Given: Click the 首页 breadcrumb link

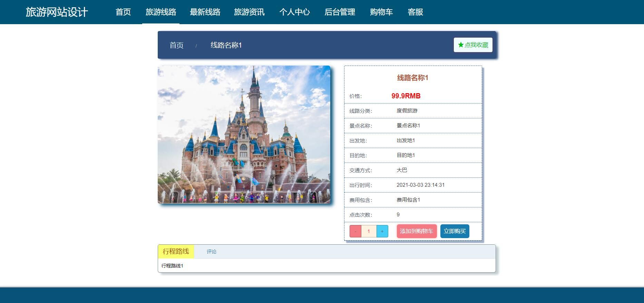Looking at the screenshot, I should pyautogui.click(x=176, y=45).
